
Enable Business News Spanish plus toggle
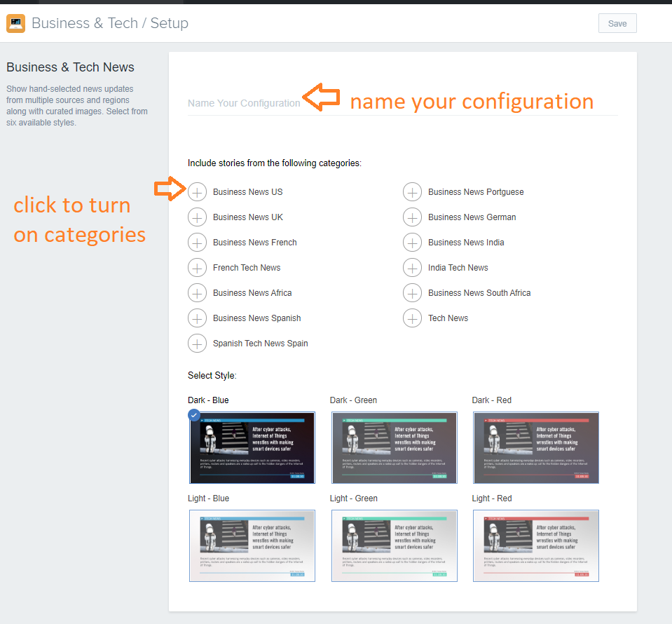197,318
